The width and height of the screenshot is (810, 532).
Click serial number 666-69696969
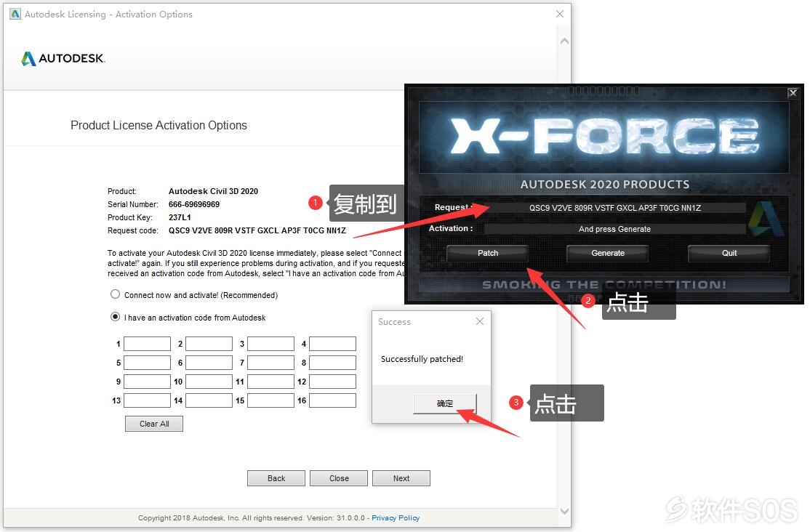click(193, 204)
